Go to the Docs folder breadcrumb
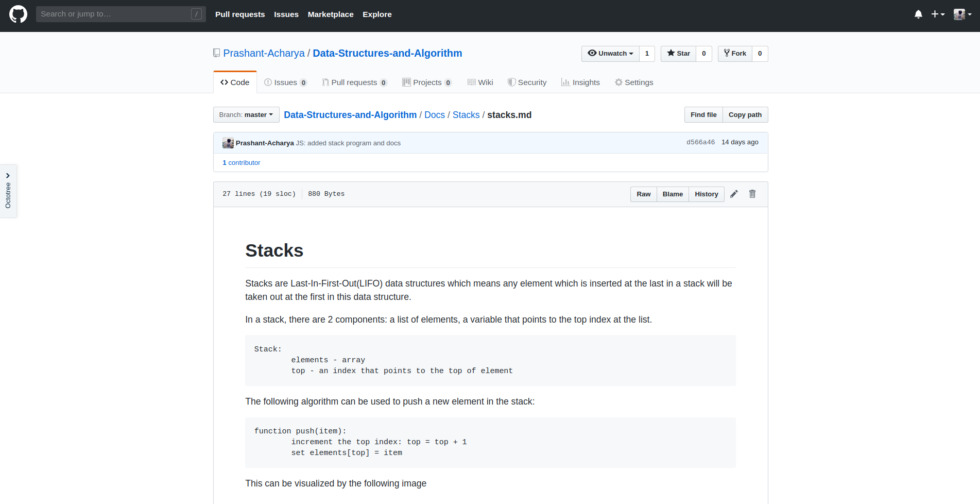The width and height of the screenshot is (980, 504). coord(435,115)
